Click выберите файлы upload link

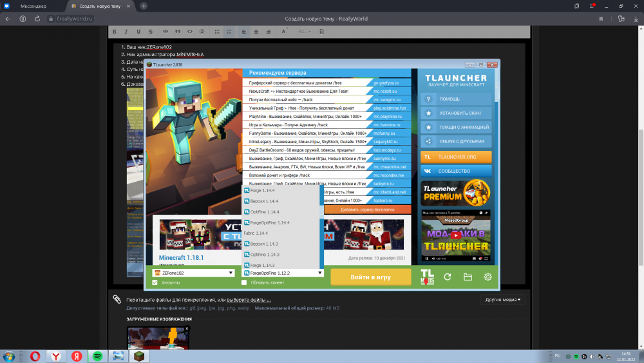coord(249,300)
